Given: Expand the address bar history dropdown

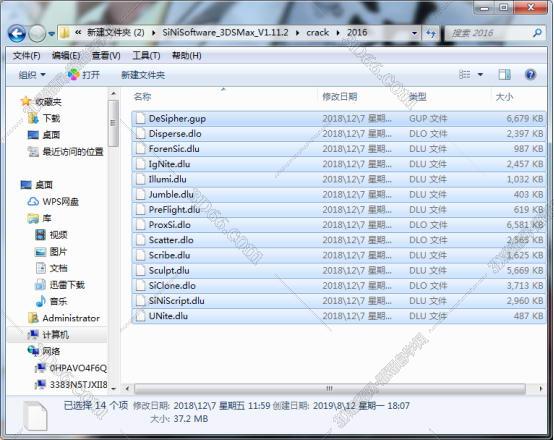Looking at the screenshot, I should [414, 33].
